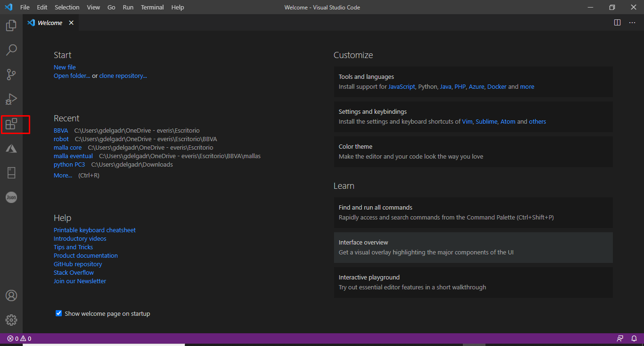The width and height of the screenshot is (644, 346).
Task: Open the BBVA recent folder
Action: tap(61, 130)
